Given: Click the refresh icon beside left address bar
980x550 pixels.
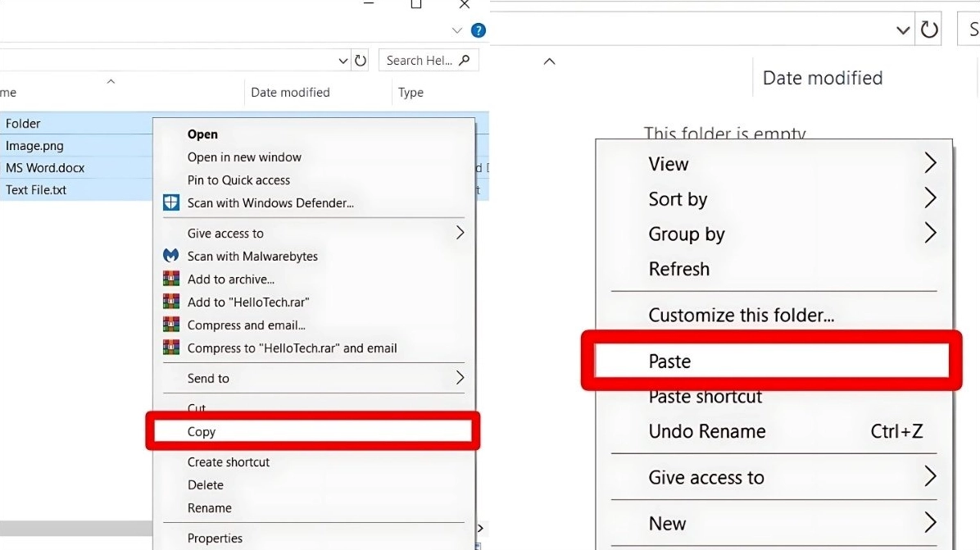Looking at the screenshot, I should click(x=361, y=61).
